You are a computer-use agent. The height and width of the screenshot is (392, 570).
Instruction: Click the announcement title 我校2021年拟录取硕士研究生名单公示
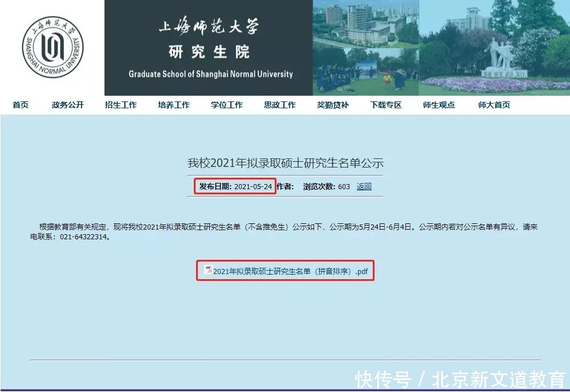[285, 164]
